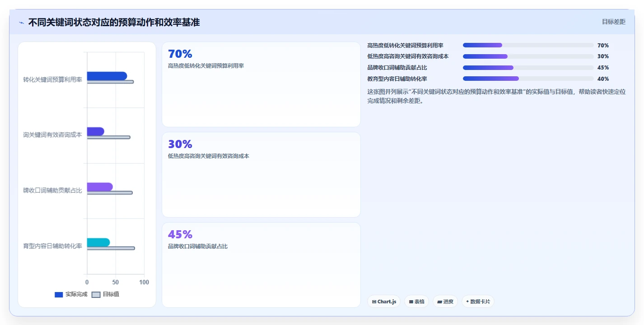This screenshot has width=644, height=325.
Task: Click the indigo actual bar for 询关键词有效咨询成本
Action: coord(95,131)
